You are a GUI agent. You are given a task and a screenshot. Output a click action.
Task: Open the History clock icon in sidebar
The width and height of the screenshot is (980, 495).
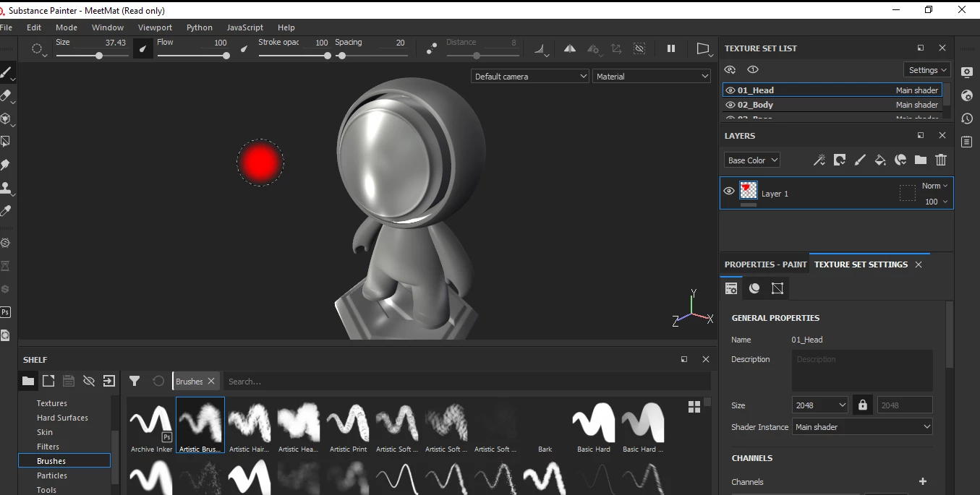point(967,119)
